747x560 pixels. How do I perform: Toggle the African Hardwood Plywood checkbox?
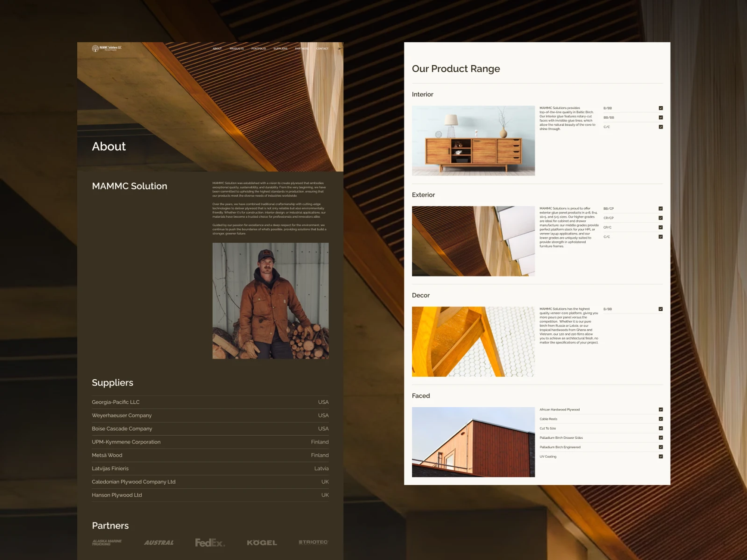tap(661, 410)
